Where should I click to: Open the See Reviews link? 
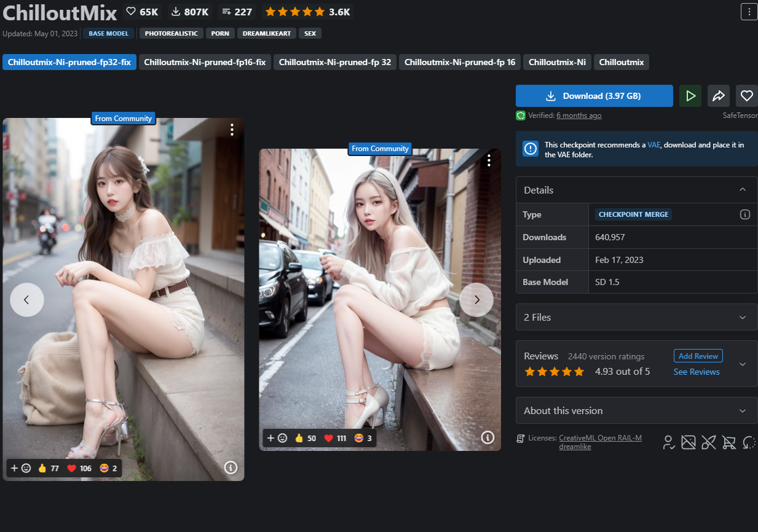pos(697,372)
